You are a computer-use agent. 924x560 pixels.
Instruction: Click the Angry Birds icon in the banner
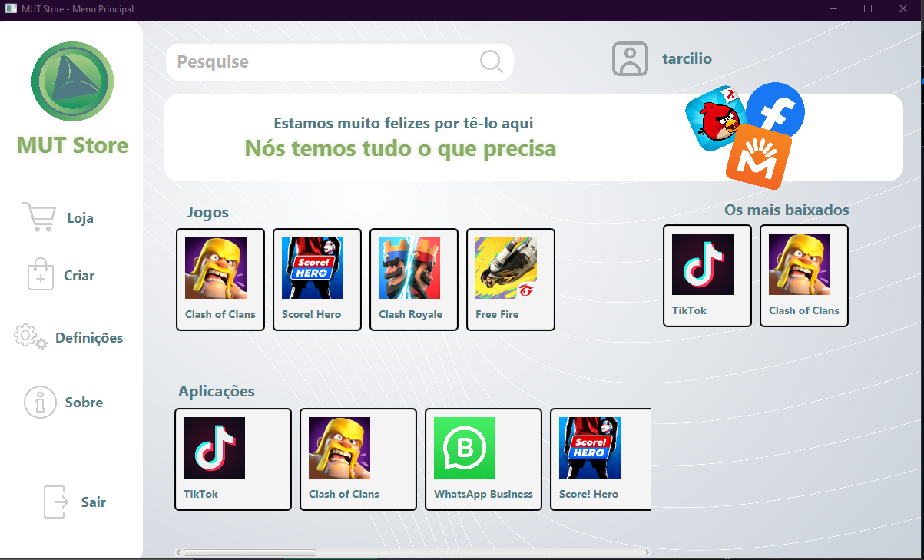715,118
